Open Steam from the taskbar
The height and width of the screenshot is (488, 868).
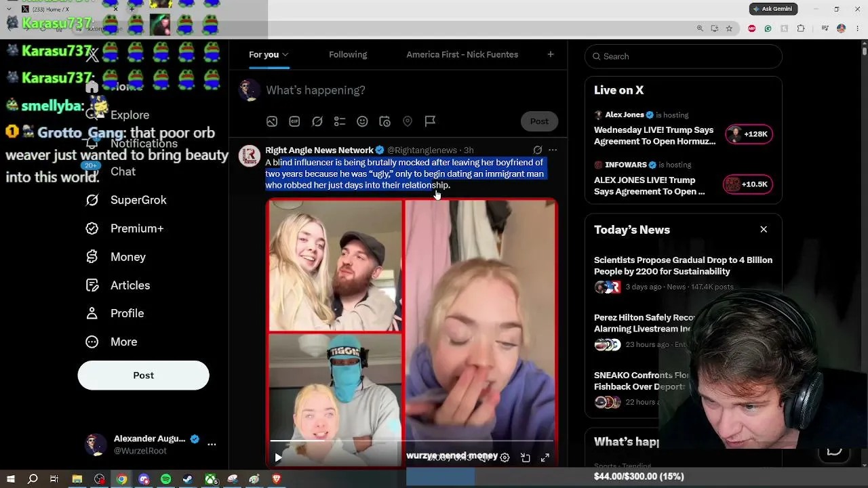pos(188,479)
